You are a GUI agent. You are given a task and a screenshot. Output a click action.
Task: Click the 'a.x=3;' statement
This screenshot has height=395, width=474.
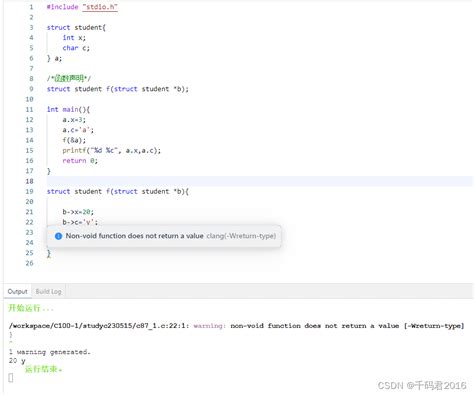[74, 120]
